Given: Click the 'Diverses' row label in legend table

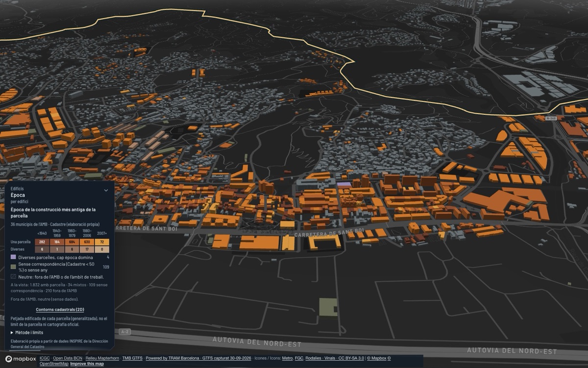Looking at the screenshot, I should click(18, 249).
